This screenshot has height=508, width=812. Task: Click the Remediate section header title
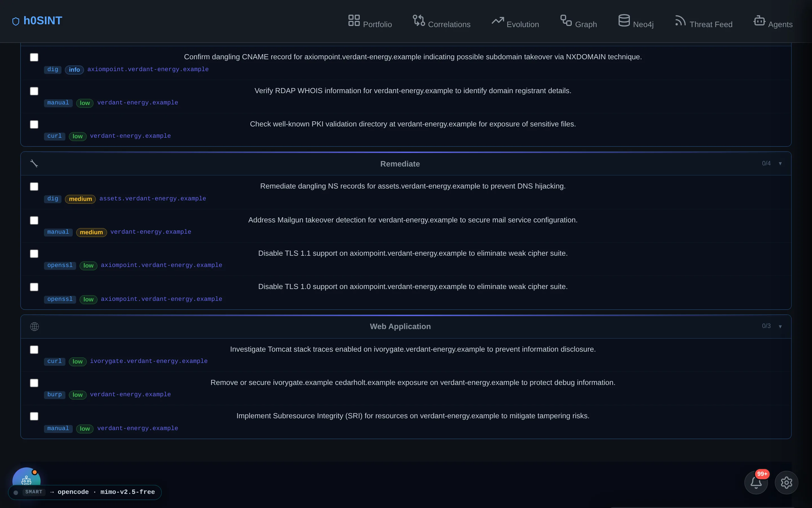[x=400, y=164]
